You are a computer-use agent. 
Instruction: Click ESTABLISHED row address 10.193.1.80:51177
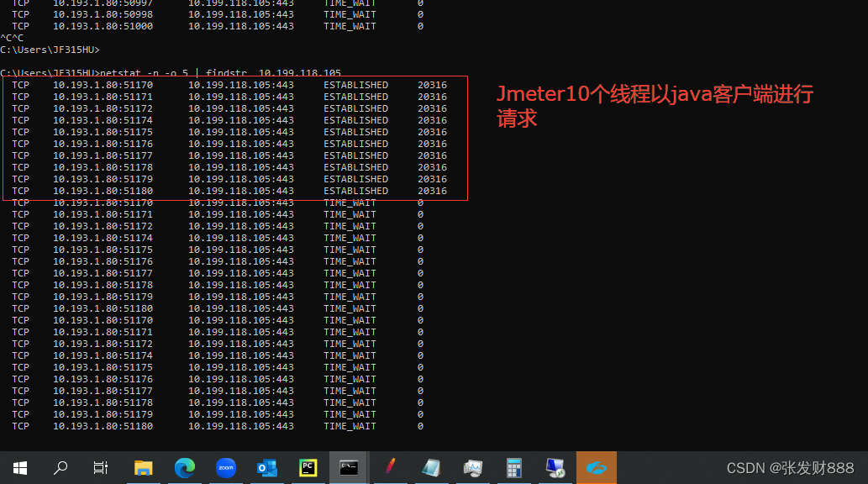click(x=103, y=155)
